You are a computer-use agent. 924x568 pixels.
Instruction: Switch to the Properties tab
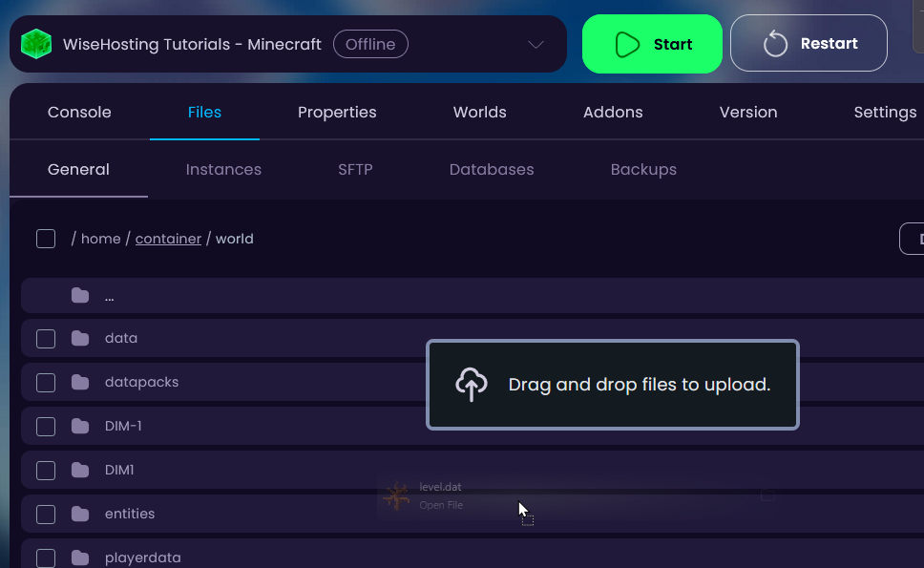coord(337,112)
